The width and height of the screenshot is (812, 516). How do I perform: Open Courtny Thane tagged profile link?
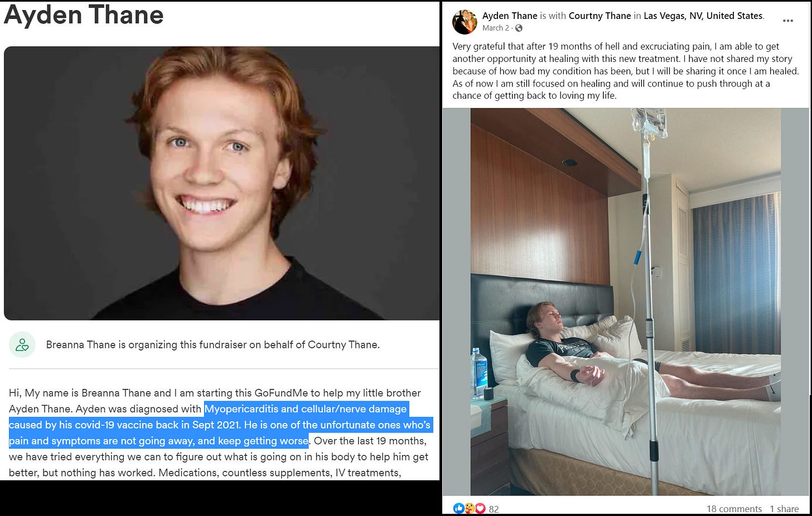[600, 16]
